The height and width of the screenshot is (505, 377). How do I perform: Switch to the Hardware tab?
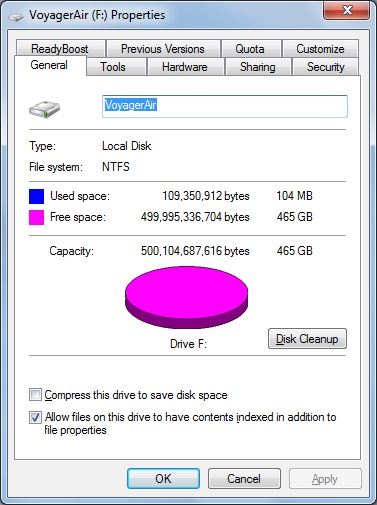[x=185, y=67]
